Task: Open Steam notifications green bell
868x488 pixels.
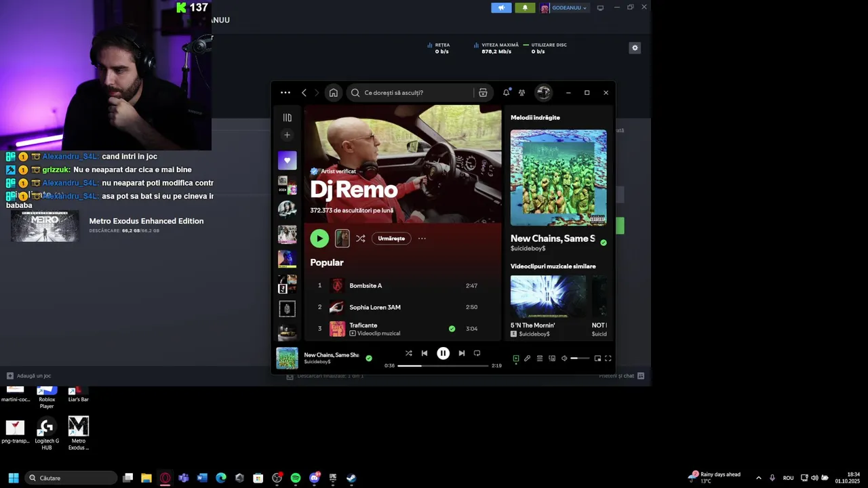Action: 525,7
